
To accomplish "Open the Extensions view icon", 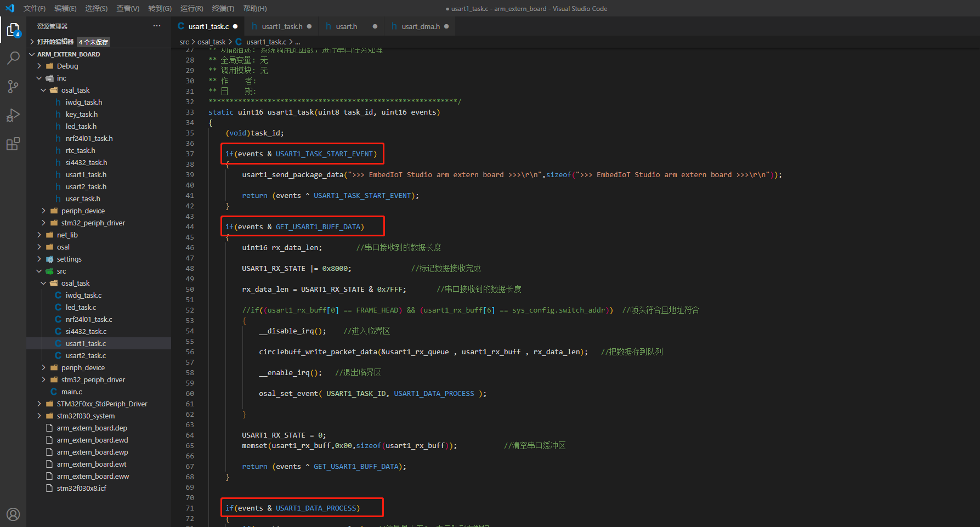I will (13, 144).
